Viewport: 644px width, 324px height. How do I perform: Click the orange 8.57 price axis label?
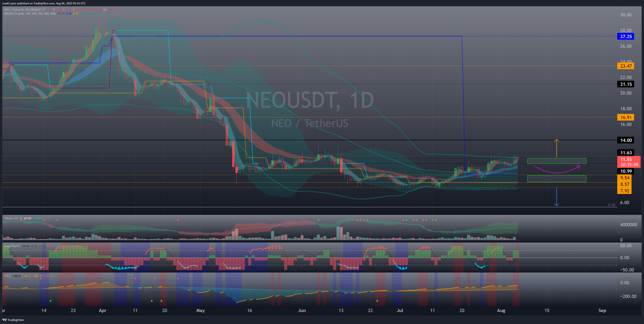[625, 184]
